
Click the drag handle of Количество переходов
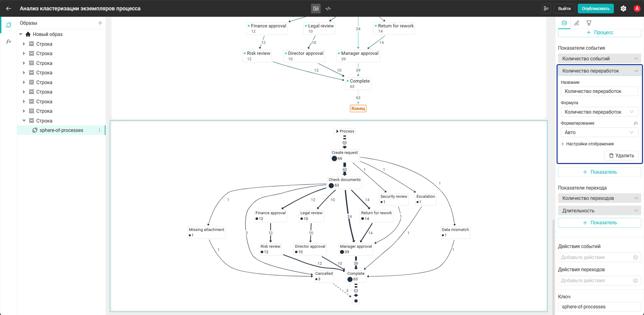tap(636, 198)
